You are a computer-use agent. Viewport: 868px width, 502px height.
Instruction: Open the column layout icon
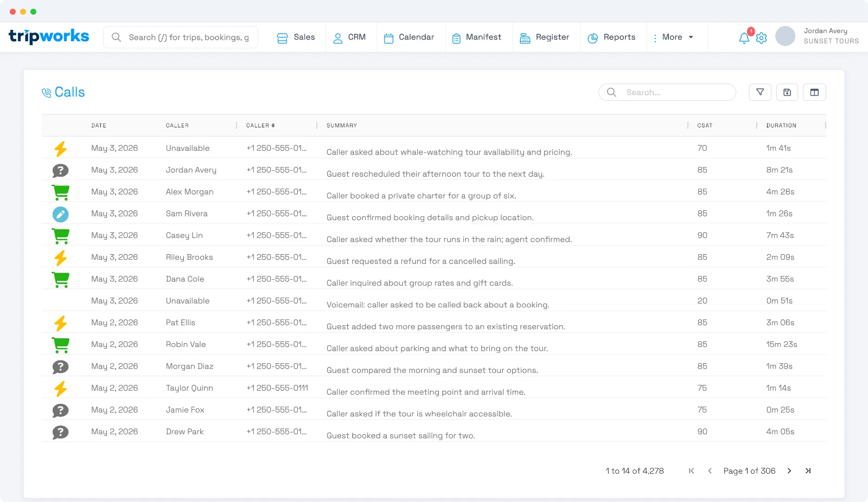(x=814, y=92)
